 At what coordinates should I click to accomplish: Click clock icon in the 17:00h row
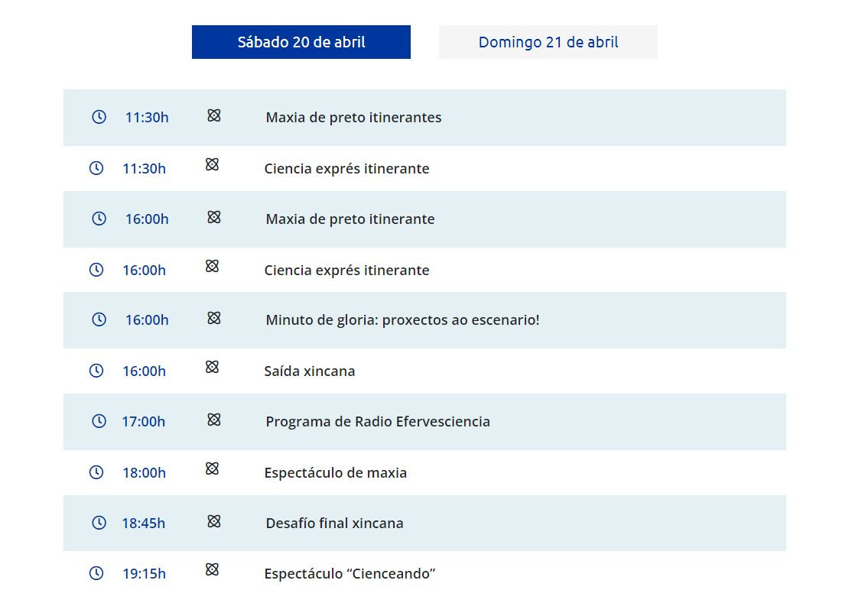[x=99, y=421]
